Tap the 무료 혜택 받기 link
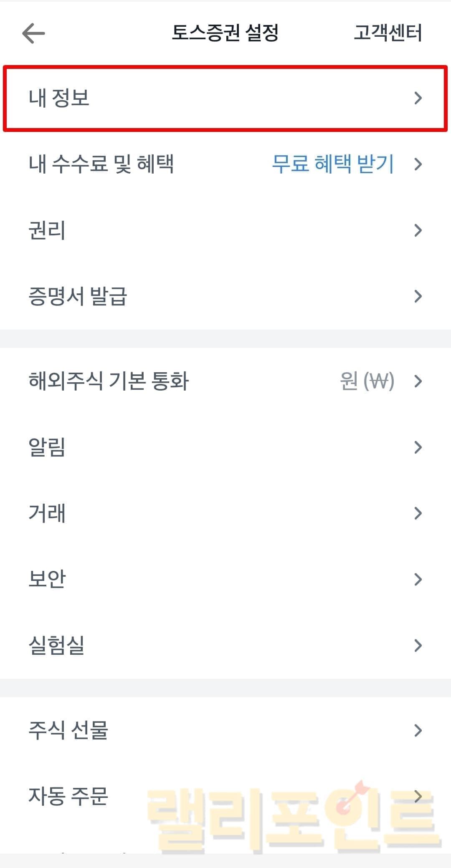This screenshot has width=451, height=868. click(x=333, y=164)
